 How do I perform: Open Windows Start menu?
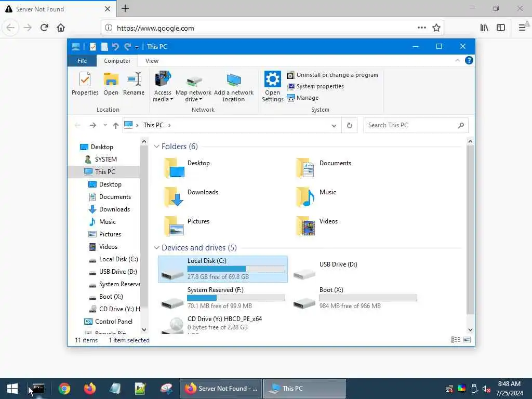pyautogui.click(x=12, y=388)
